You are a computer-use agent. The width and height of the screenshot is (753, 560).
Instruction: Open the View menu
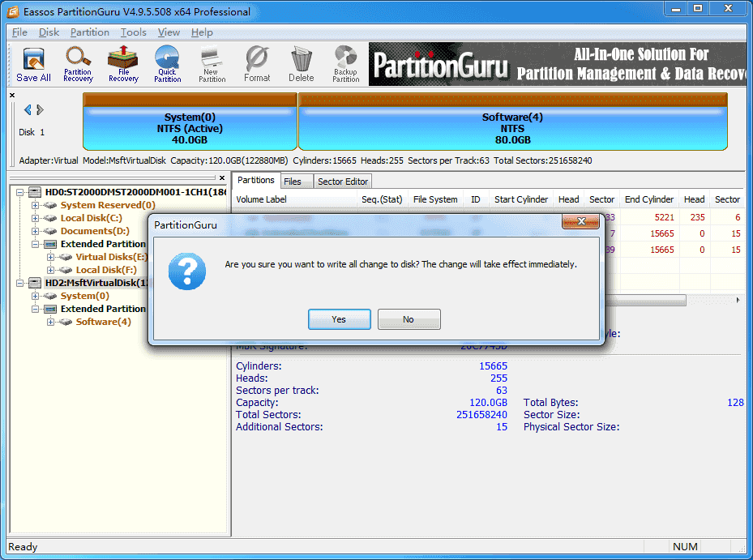pyautogui.click(x=169, y=32)
